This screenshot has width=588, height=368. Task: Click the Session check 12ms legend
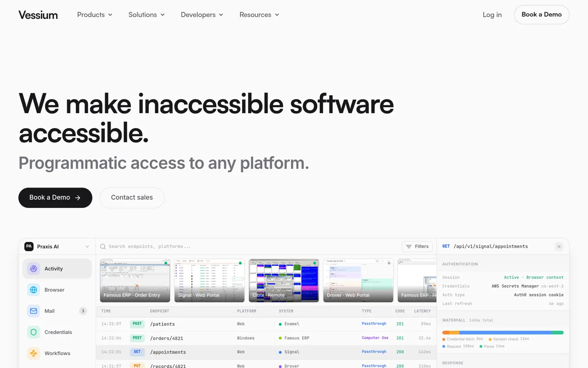(x=509, y=339)
